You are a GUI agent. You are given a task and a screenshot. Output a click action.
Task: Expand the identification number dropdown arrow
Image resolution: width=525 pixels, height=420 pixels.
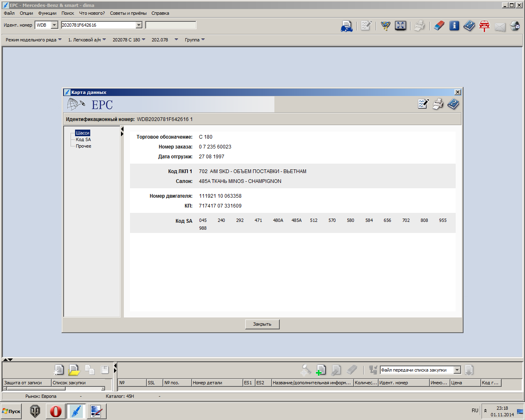pyautogui.click(x=139, y=25)
